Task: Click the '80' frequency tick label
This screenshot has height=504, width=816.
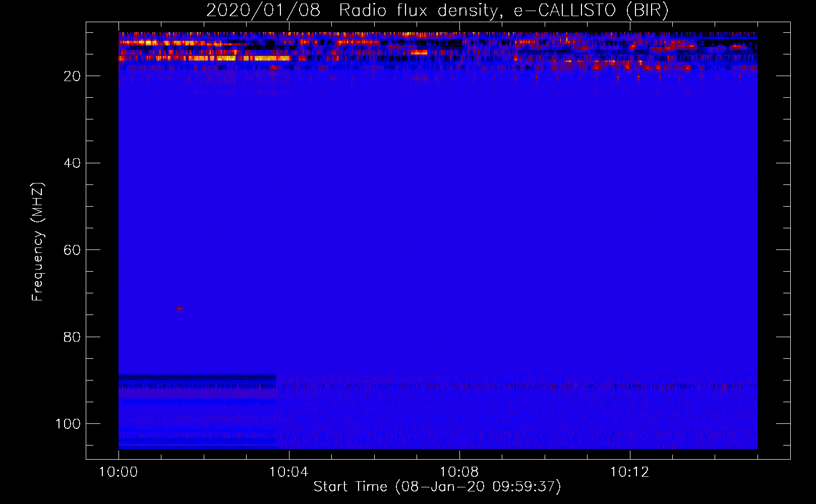Action: click(x=72, y=337)
